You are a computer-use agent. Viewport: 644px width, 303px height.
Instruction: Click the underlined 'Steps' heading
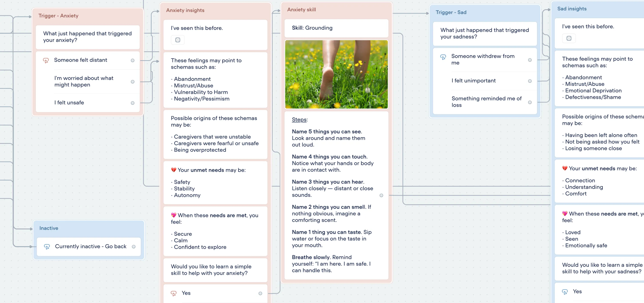[299, 120]
